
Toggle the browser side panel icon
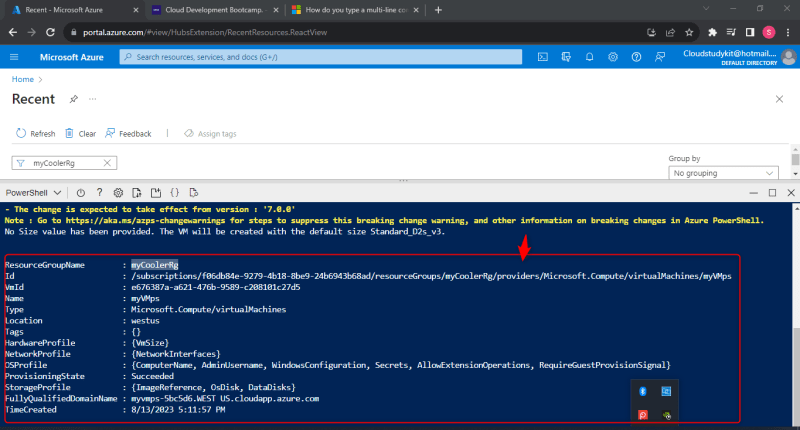pos(750,32)
